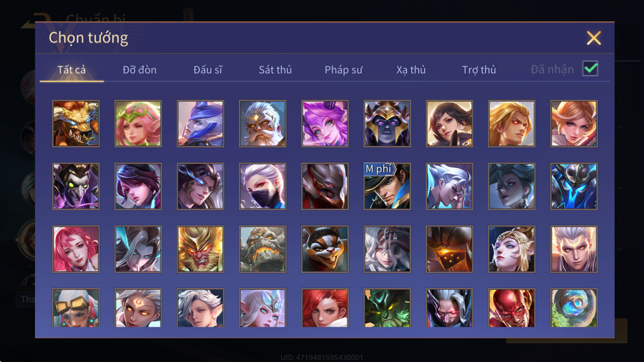Select the green-eyed plague mask hero

click(x=76, y=186)
